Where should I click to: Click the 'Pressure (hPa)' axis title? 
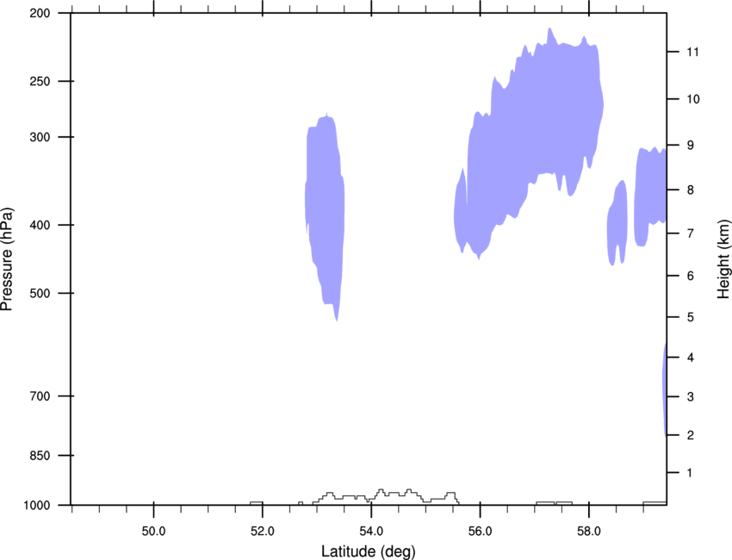pos(7,259)
